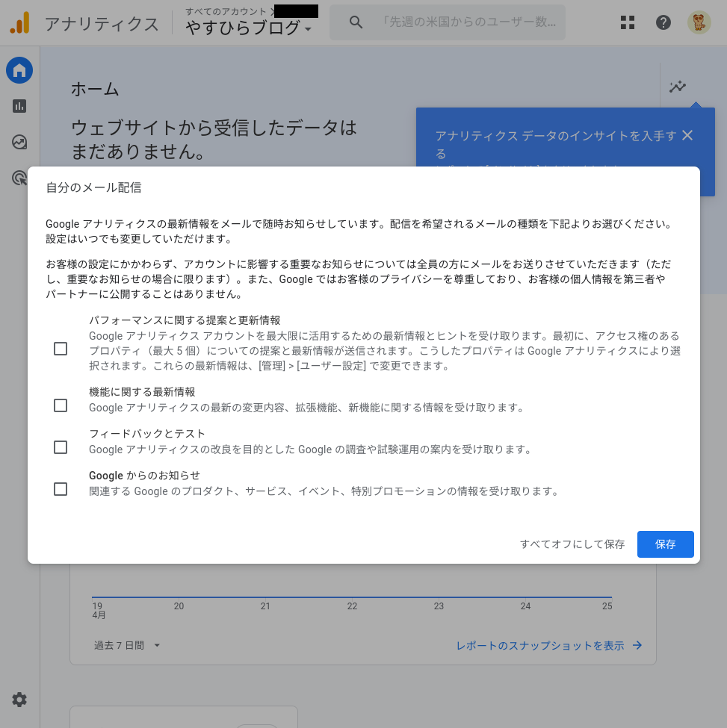Click the Google Analytics logo icon

pos(20,23)
